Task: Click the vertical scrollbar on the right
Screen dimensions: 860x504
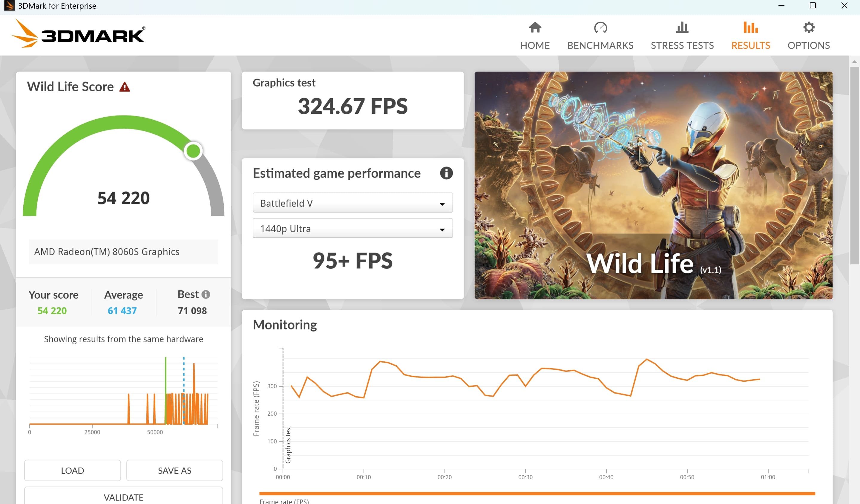Action: click(854, 165)
